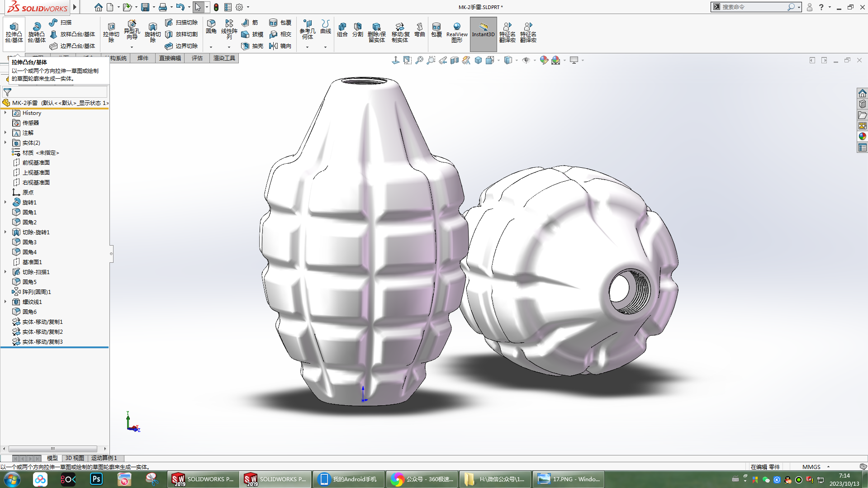Toggle RealView图形 graphics
This screenshot has width=868, height=488.
tap(457, 33)
